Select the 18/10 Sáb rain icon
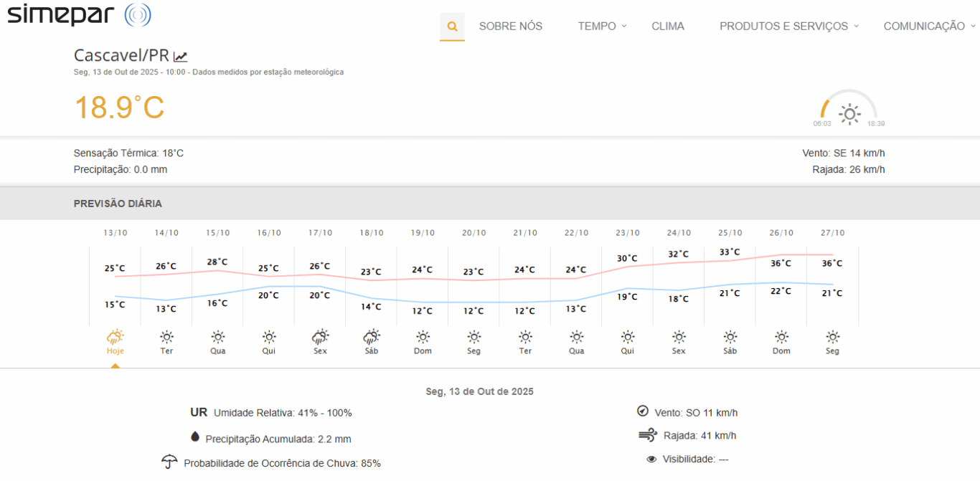980x481 pixels. click(x=371, y=337)
